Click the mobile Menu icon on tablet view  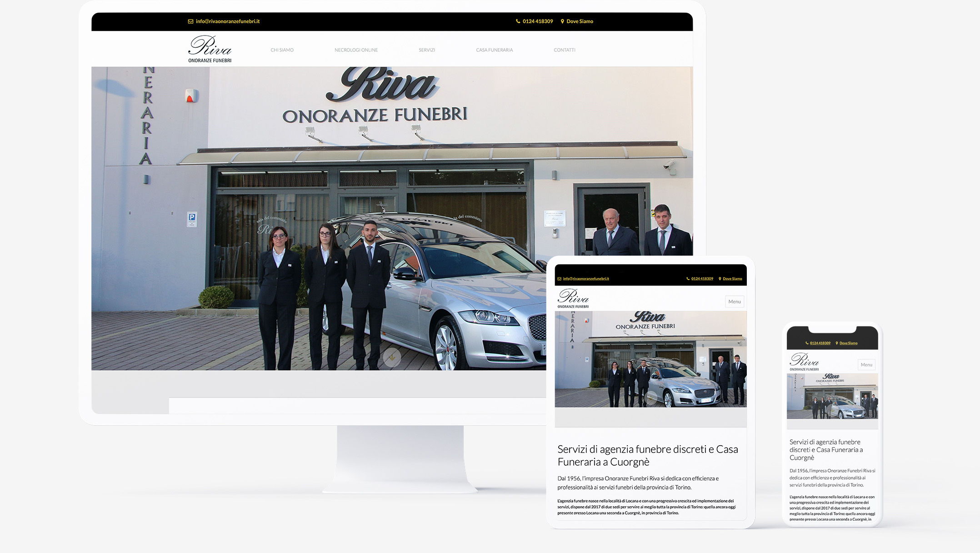tap(735, 301)
